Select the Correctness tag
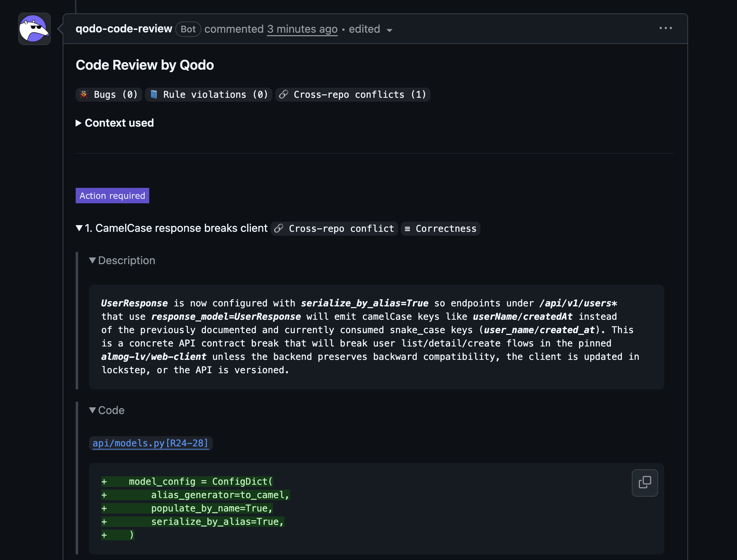 (441, 229)
